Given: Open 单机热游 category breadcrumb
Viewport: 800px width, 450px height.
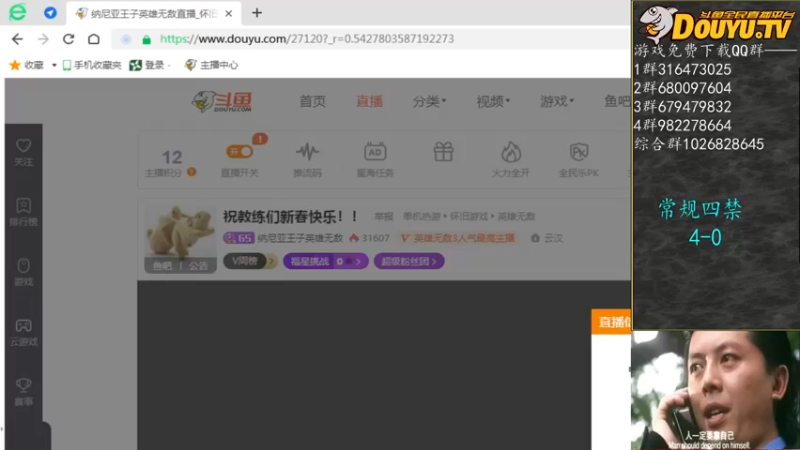Looking at the screenshot, I should pyautogui.click(x=421, y=217).
